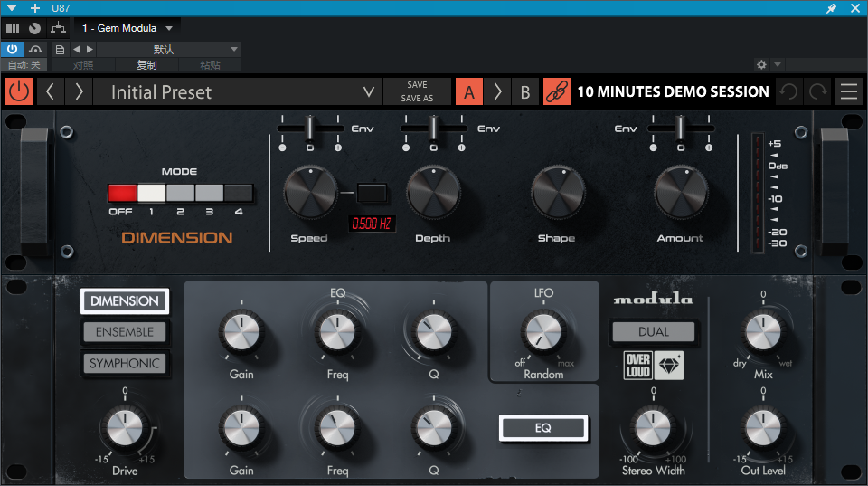
Task: Click the undo arrow icon
Action: [788, 91]
